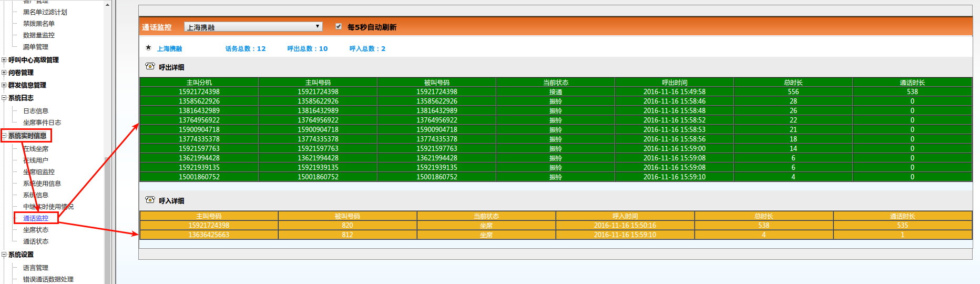The image size is (980, 284).
Task: Collapse the 系统实时信息 tree node
Action: click(4, 136)
